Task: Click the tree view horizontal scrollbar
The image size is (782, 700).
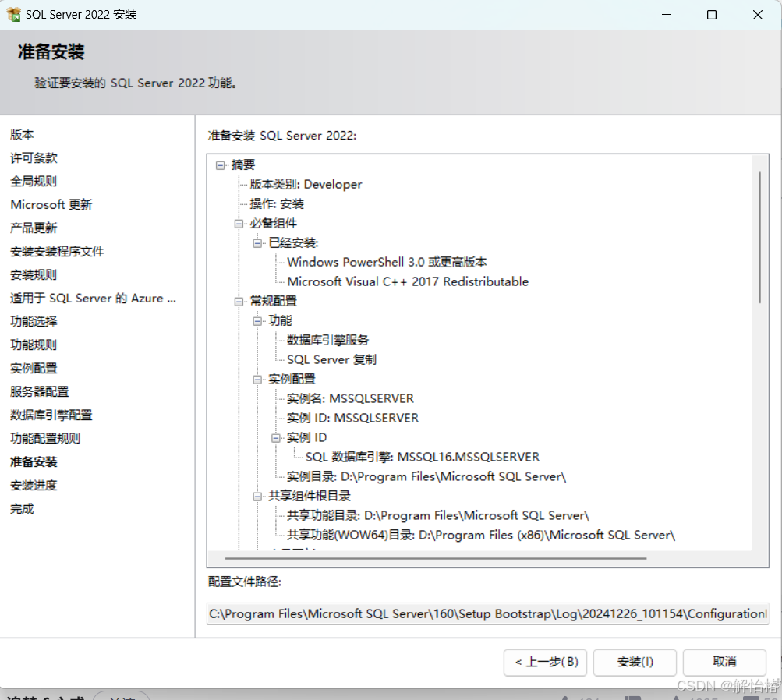Action: click(435, 558)
